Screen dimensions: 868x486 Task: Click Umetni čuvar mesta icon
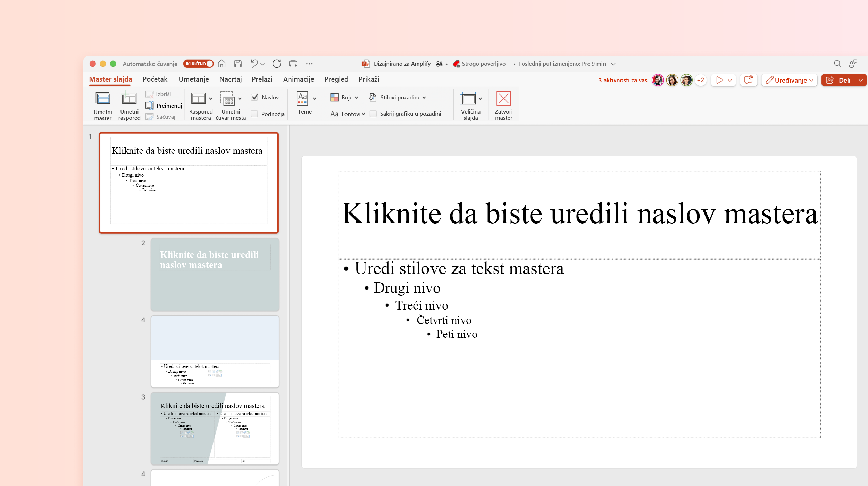click(x=227, y=99)
